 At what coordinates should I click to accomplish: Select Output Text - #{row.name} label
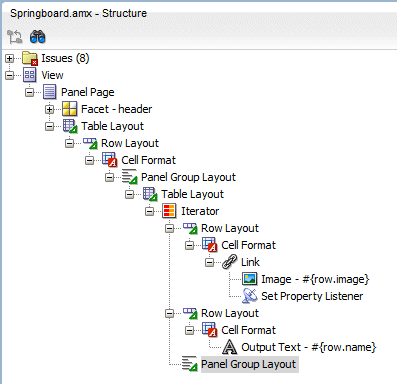point(309,347)
